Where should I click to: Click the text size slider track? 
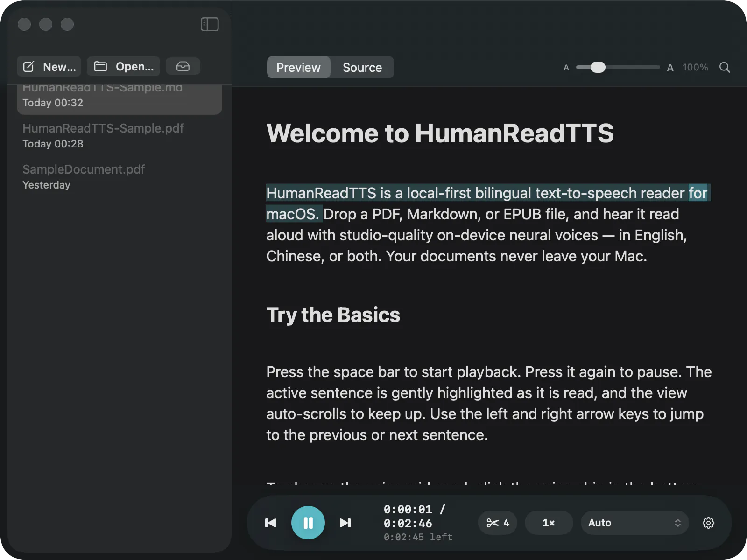coord(618,67)
